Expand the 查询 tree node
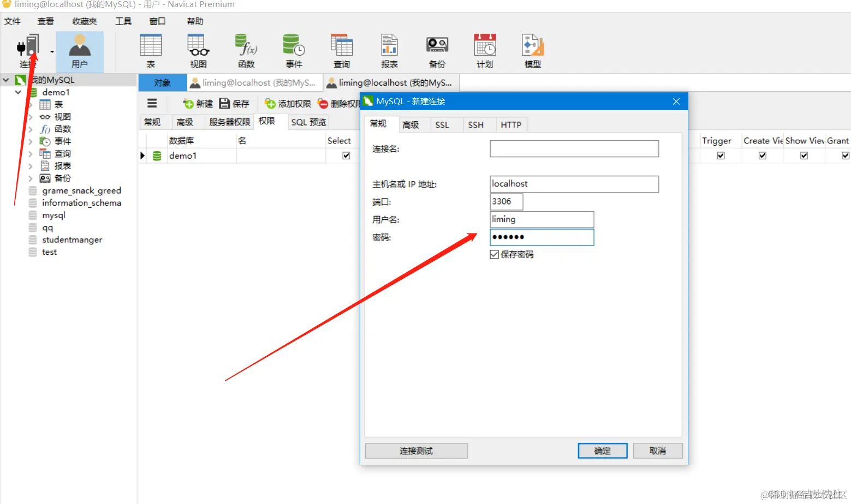The height and width of the screenshot is (504, 851). [x=31, y=154]
